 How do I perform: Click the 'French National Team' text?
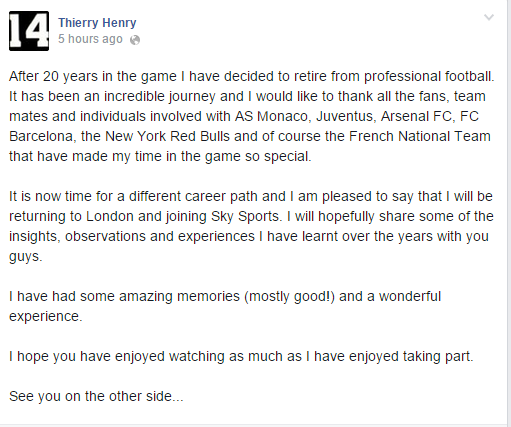coord(420,136)
